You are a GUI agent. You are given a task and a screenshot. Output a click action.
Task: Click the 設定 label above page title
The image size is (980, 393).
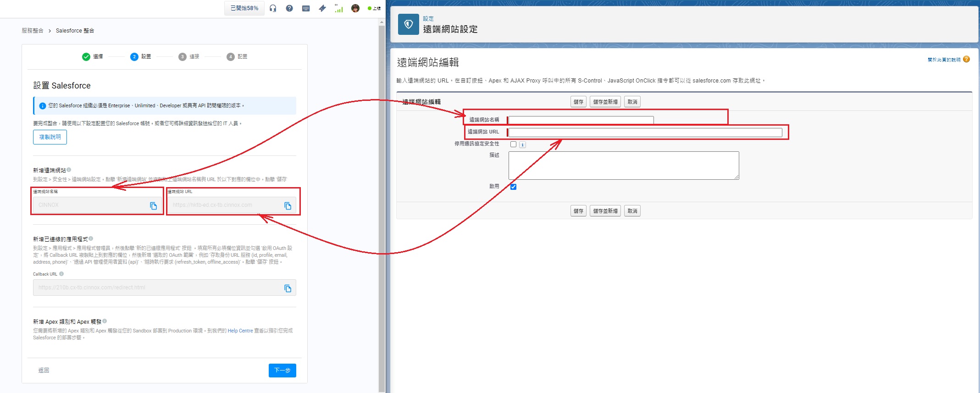tap(428, 19)
